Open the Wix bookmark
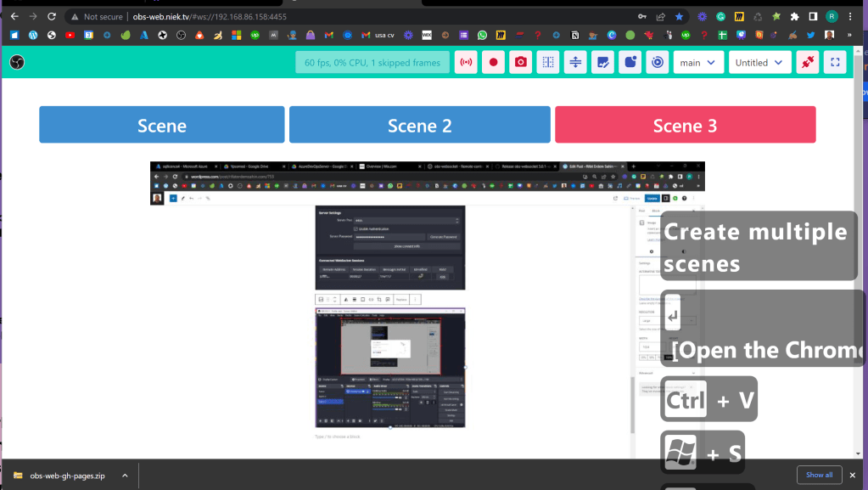This screenshot has height=490, width=868. click(x=427, y=35)
